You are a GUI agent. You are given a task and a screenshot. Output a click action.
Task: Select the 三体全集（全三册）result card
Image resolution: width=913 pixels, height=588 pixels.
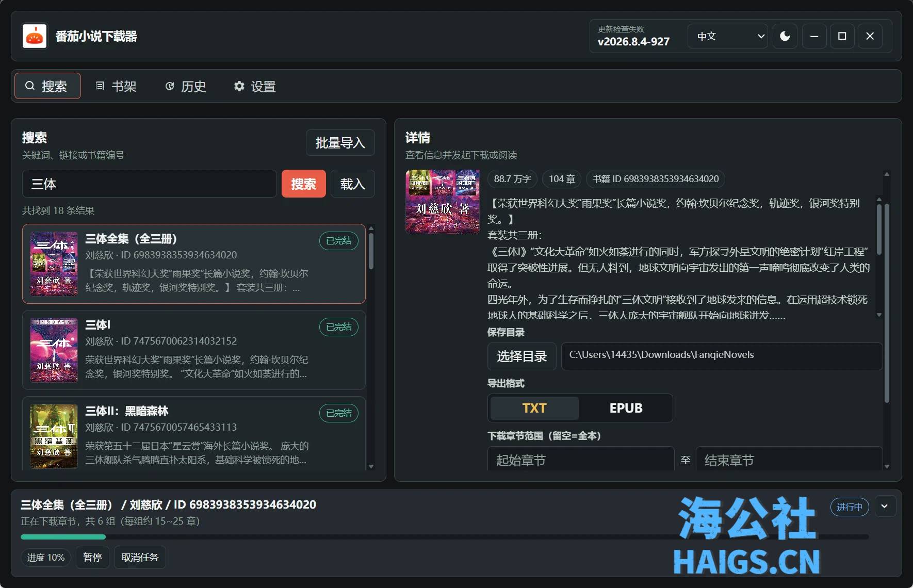point(194,264)
